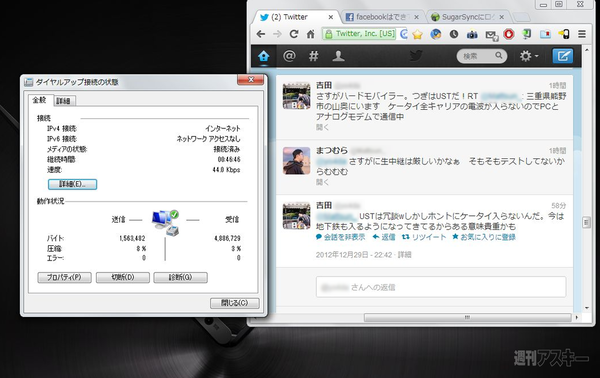Click 詳細(E)... button
Image resolution: width=600 pixels, height=378 pixels.
(72, 184)
